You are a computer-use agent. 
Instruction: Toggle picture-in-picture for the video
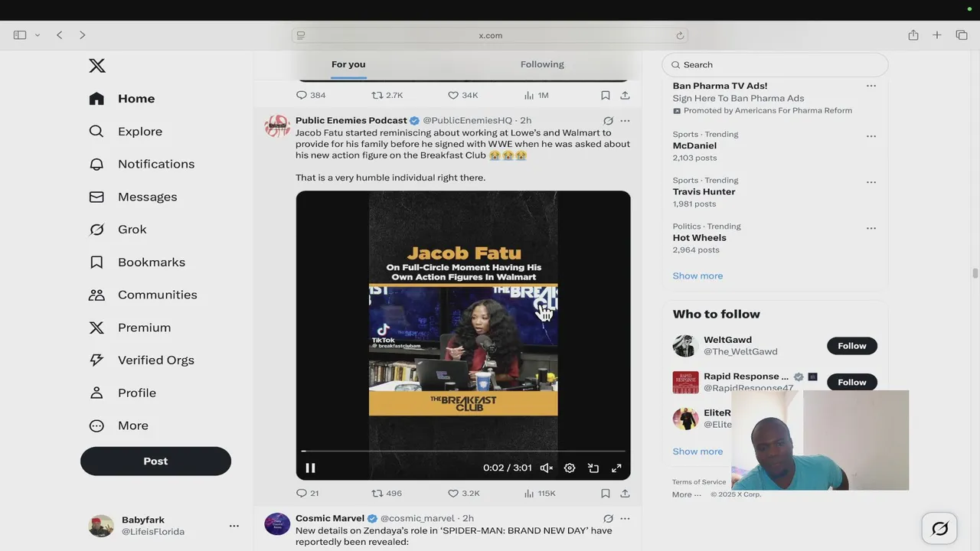pyautogui.click(x=593, y=468)
